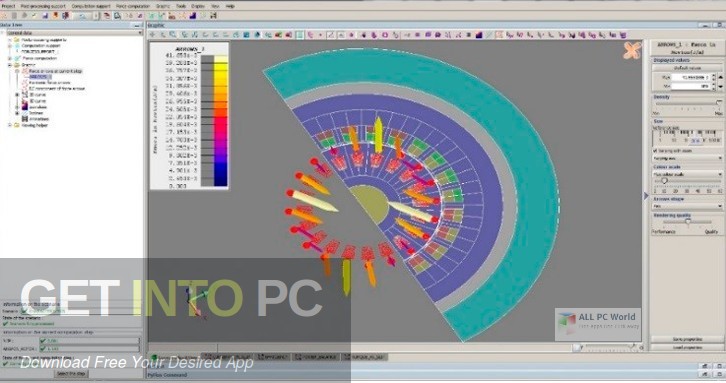
Task: Click the black down arrow beside Min field
Action: coord(720,87)
